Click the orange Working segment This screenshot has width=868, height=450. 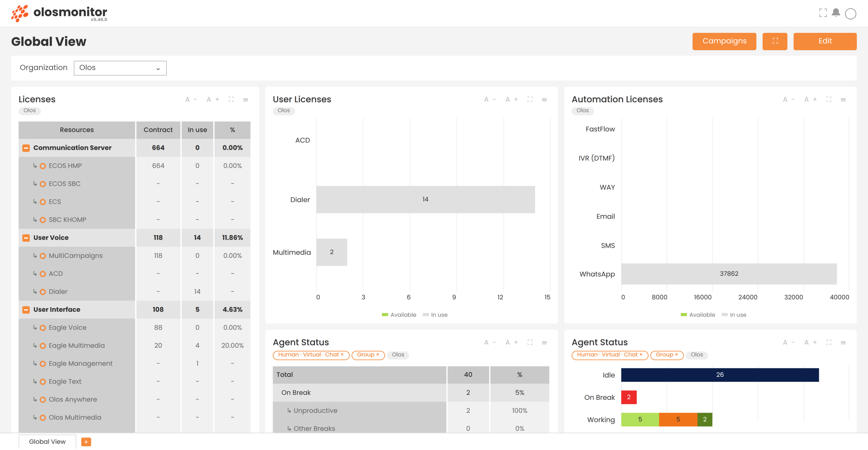[x=678, y=420]
